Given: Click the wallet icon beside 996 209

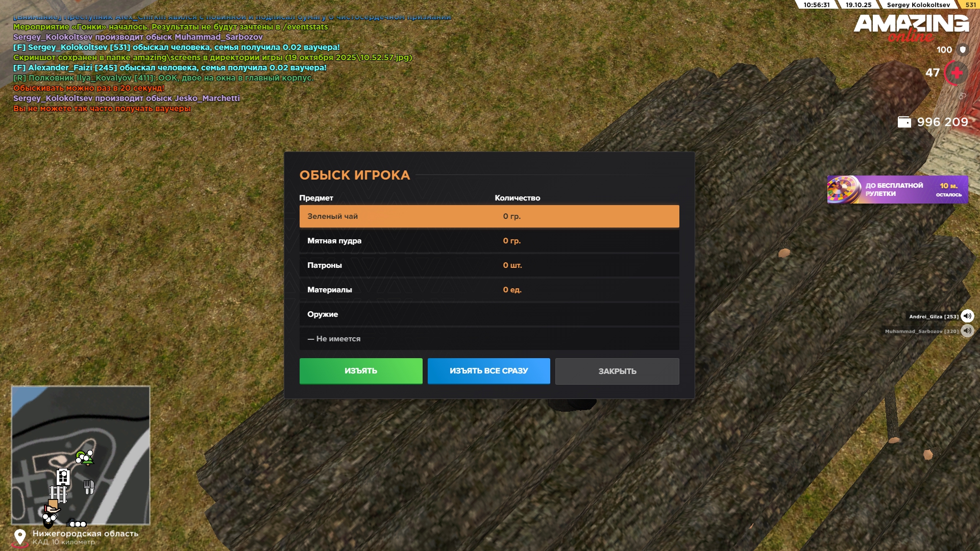Looking at the screenshot, I should point(904,122).
